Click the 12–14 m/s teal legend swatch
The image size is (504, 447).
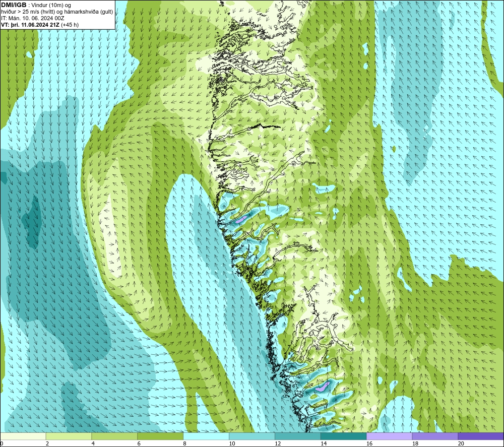pyautogui.click(x=298, y=436)
